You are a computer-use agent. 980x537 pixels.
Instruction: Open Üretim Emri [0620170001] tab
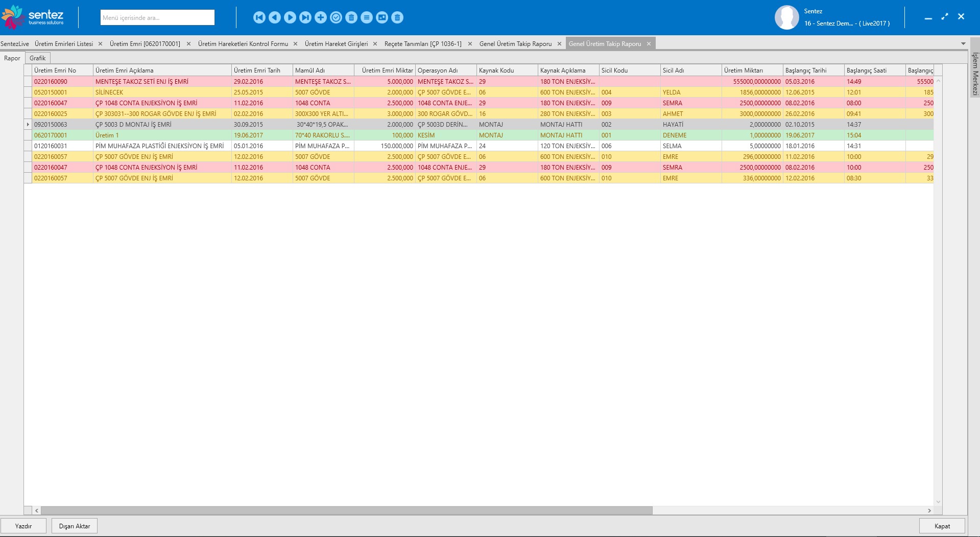[145, 44]
